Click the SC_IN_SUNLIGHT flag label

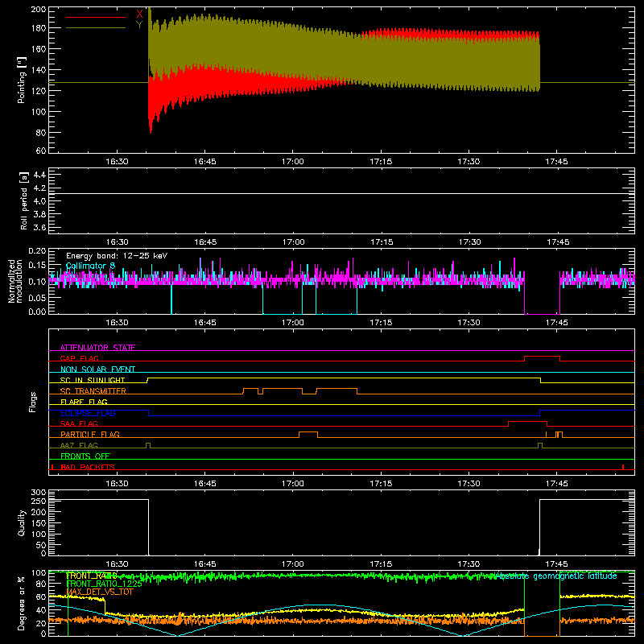[x=93, y=380]
